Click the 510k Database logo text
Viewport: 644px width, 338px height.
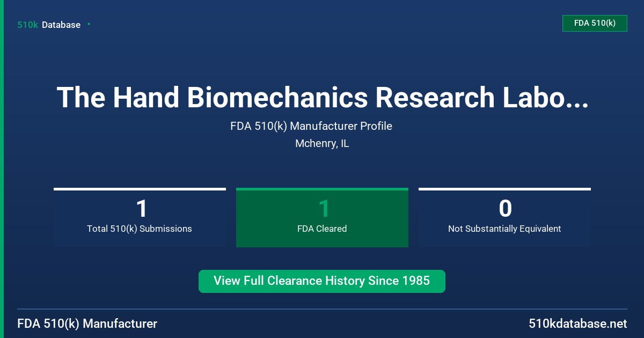pyautogui.click(x=49, y=25)
